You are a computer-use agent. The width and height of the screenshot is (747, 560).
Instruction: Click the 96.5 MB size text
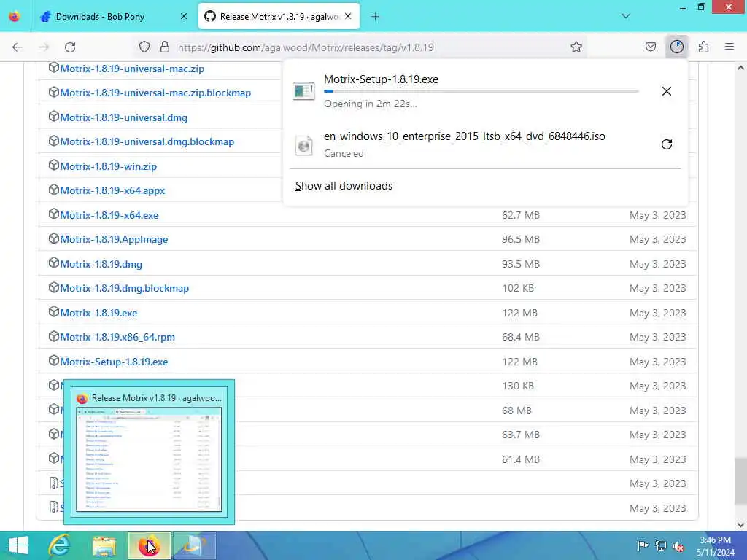click(x=521, y=239)
